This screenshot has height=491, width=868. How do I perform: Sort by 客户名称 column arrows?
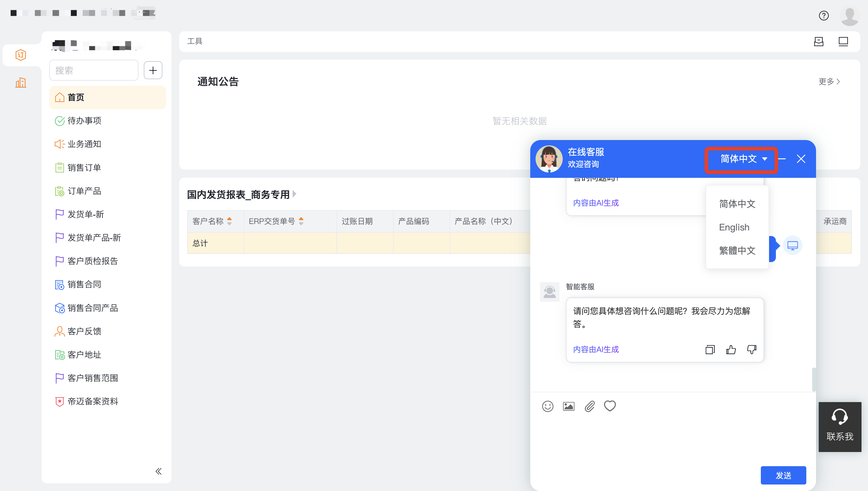(x=229, y=221)
